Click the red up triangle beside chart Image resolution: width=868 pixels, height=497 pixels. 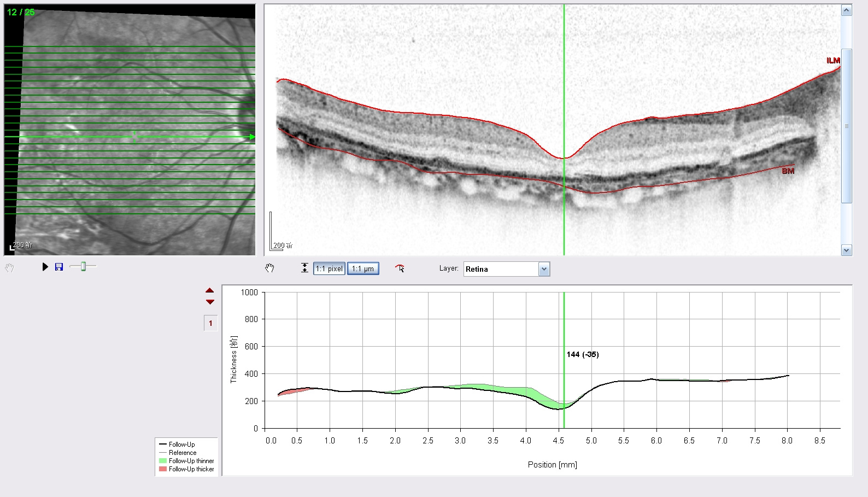tap(210, 290)
